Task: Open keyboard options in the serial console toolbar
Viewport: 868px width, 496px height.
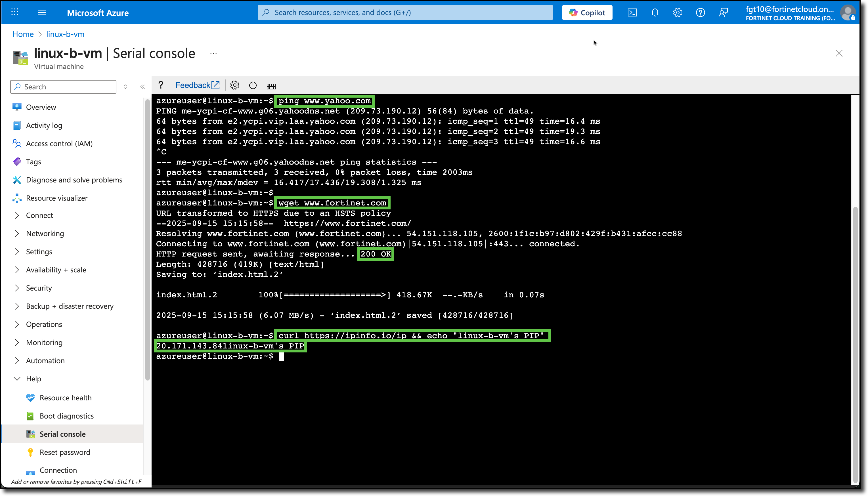Action: point(271,86)
